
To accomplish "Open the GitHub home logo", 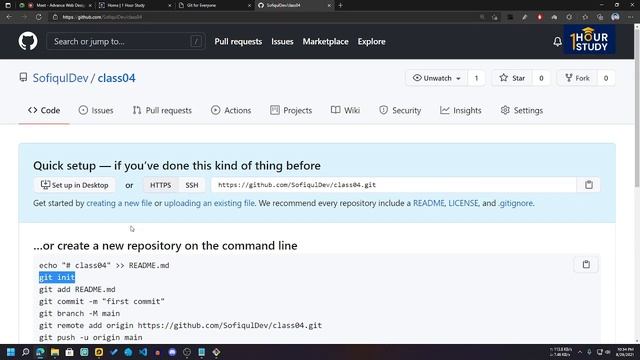I will pyautogui.click(x=28, y=41).
